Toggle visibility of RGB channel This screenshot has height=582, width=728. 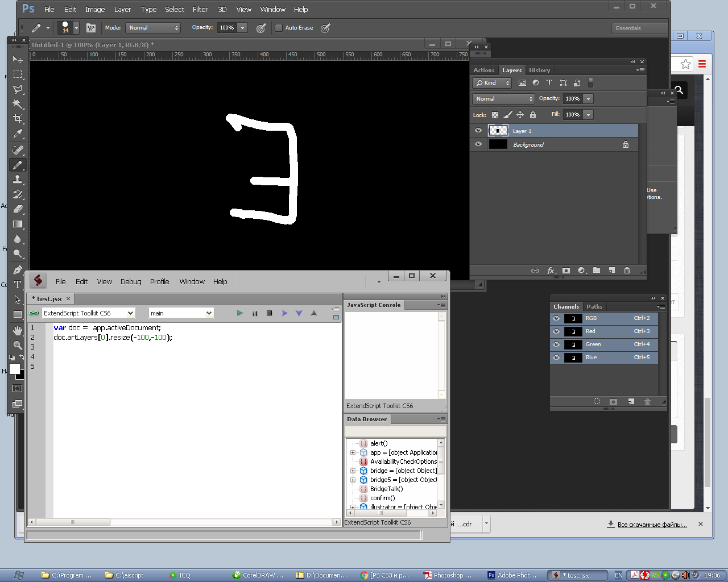(x=556, y=318)
